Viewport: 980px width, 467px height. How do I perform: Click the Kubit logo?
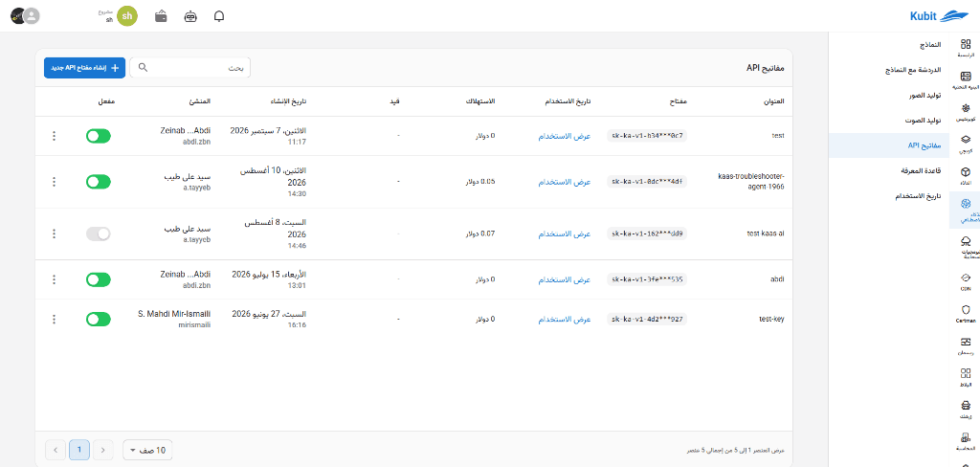click(940, 16)
